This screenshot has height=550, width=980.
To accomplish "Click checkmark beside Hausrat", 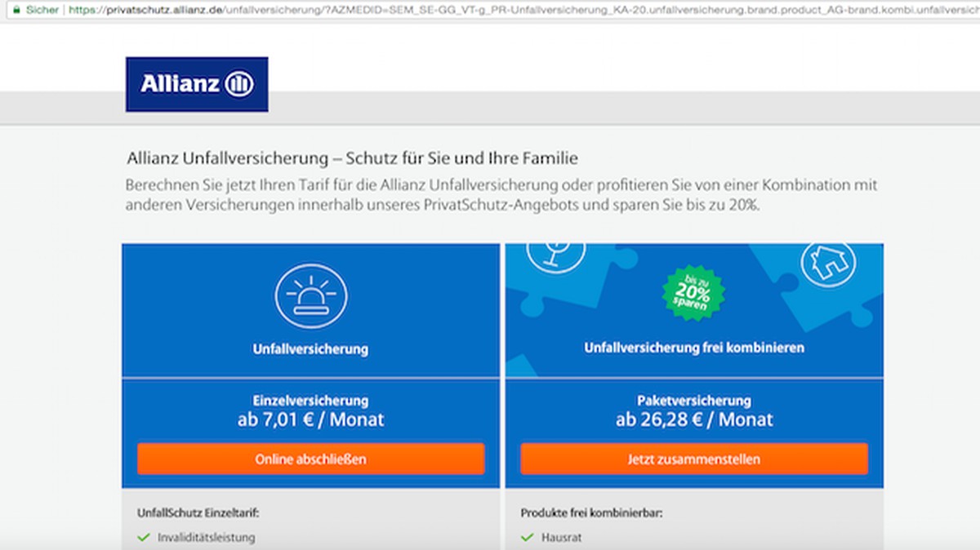I will click(x=528, y=538).
